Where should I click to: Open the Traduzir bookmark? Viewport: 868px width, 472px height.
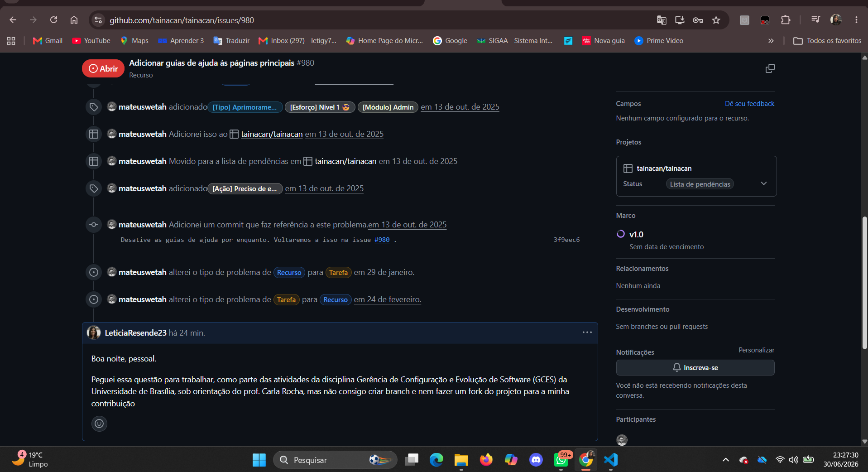pyautogui.click(x=231, y=41)
